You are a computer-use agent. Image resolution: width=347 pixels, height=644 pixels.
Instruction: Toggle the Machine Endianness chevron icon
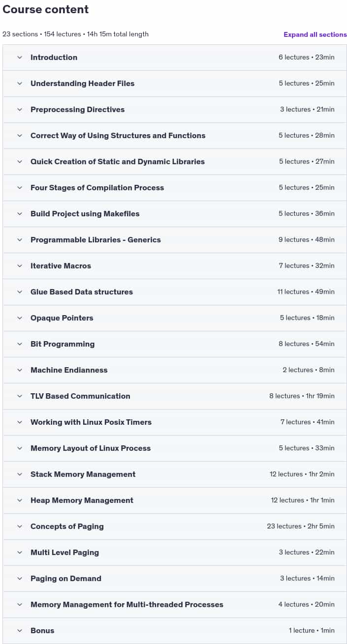(x=20, y=370)
